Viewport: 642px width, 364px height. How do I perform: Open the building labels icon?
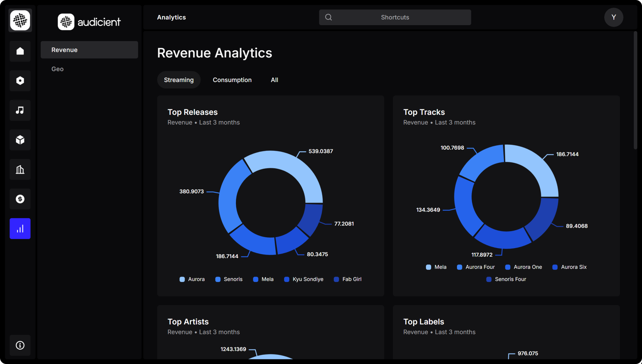tap(20, 169)
